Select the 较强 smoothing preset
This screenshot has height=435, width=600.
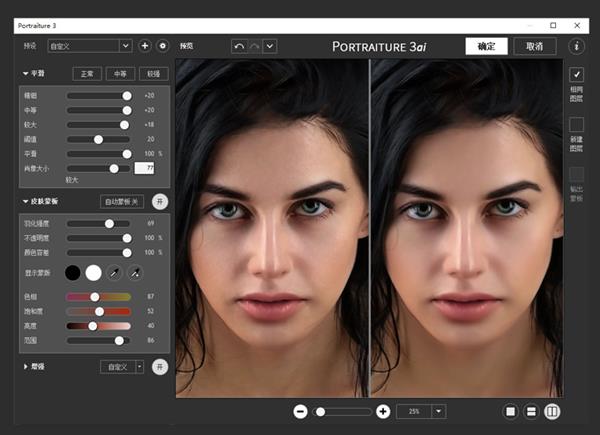tap(153, 74)
